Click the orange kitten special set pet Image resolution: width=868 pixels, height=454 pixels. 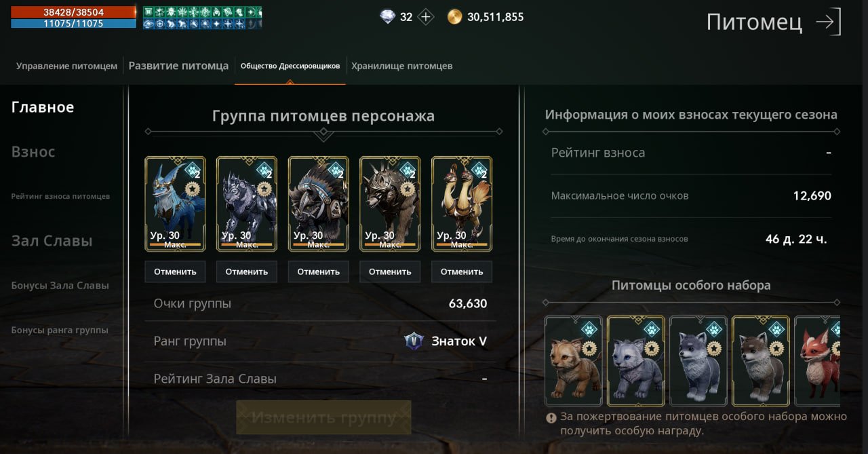point(573,361)
